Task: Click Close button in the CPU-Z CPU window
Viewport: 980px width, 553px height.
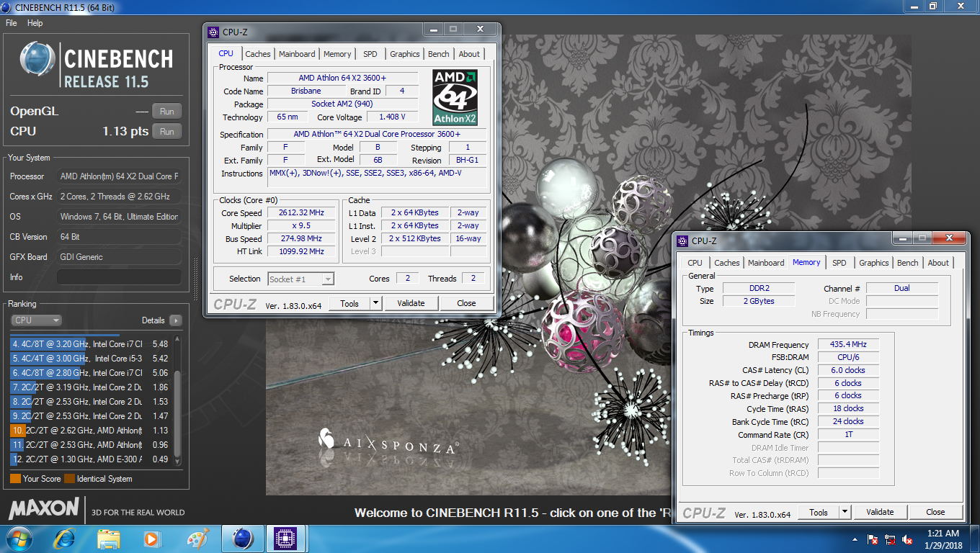Action: coord(466,303)
